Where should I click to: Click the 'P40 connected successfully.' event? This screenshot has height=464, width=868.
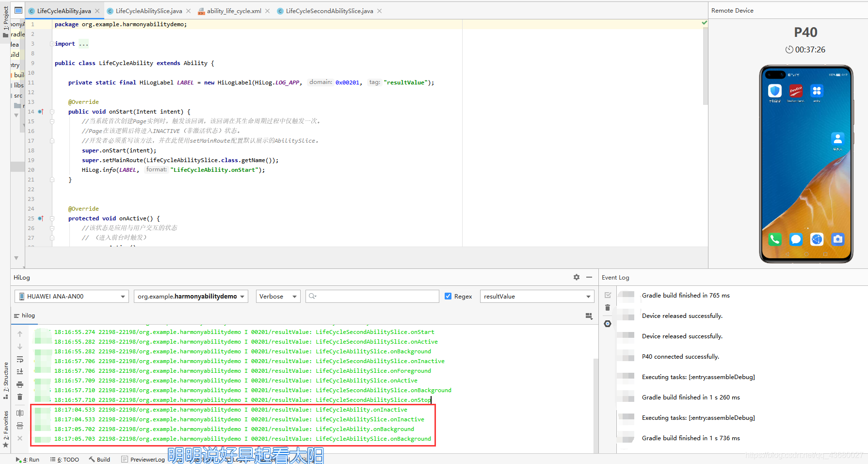point(680,356)
